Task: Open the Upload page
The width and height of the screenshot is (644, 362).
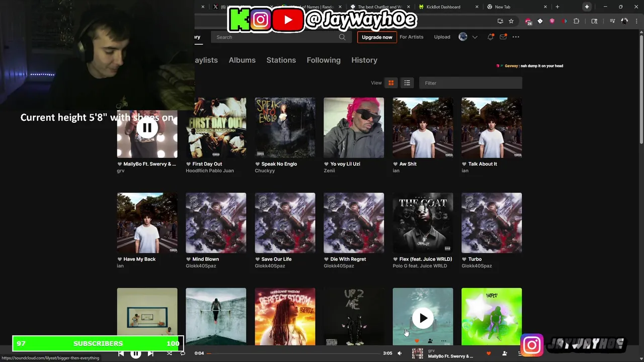Action: 442,37
